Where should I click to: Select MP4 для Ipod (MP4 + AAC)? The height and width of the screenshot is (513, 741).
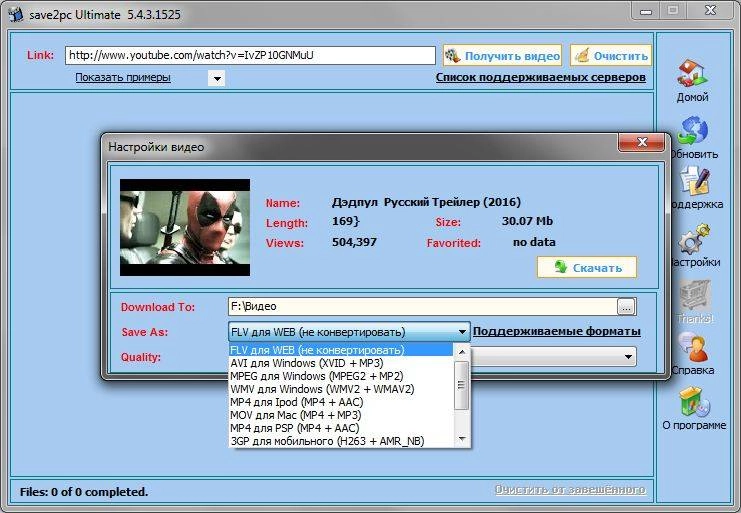[341, 402]
